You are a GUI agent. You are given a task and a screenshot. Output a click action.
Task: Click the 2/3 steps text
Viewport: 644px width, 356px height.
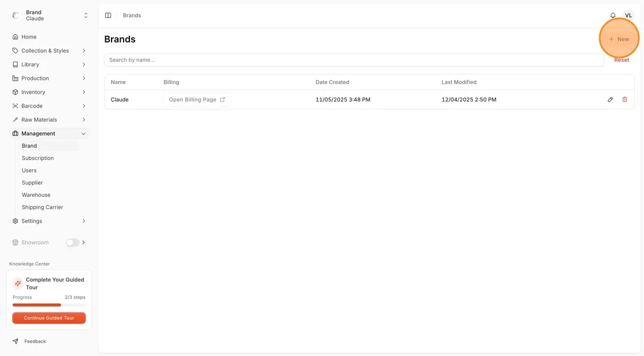point(75,297)
